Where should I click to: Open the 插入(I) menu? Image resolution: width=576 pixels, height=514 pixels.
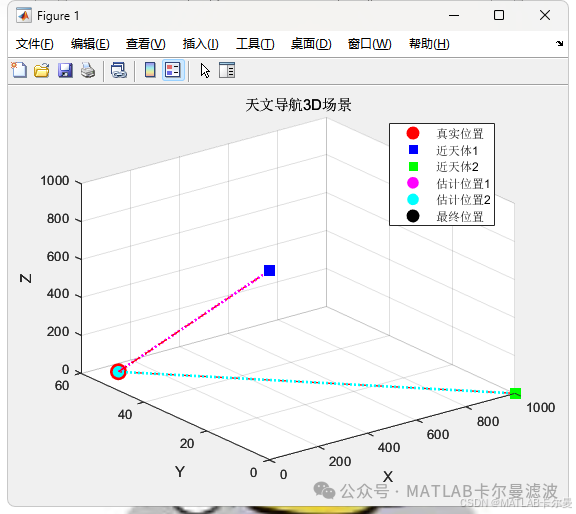(201, 44)
